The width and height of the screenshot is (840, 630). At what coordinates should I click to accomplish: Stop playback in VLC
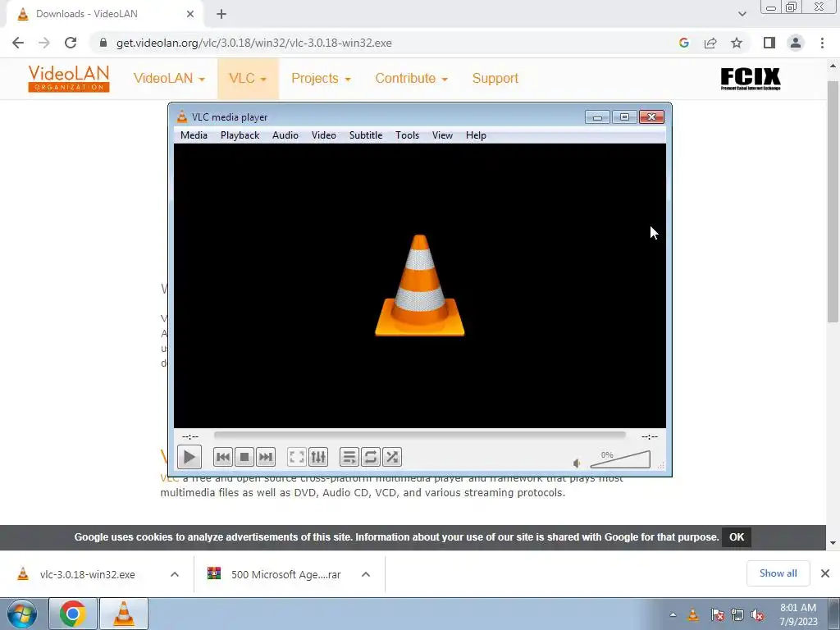[x=244, y=457]
